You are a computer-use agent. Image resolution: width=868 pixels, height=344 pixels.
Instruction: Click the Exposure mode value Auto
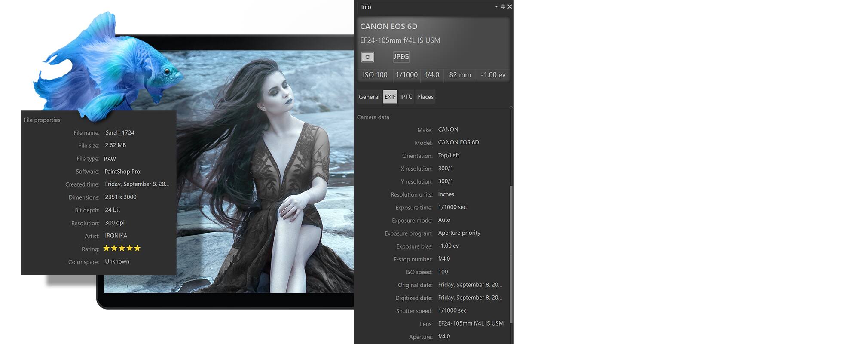(x=444, y=220)
